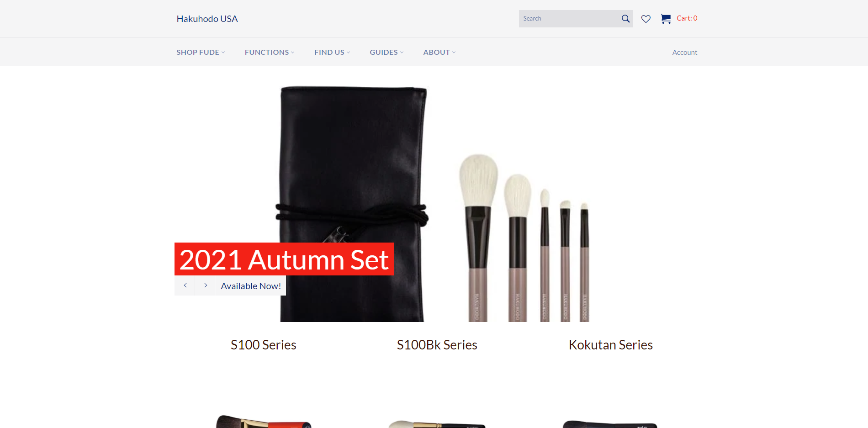Open the FIND US dropdown

click(332, 52)
